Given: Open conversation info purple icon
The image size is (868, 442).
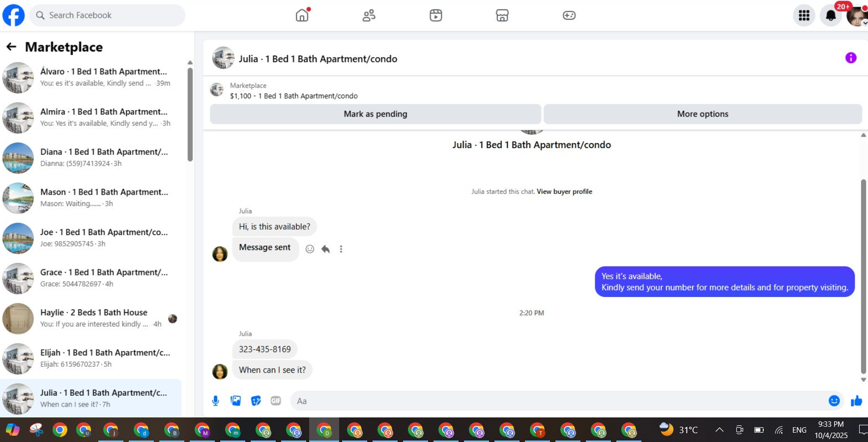Looking at the screenshot, I should pos(851,58).
